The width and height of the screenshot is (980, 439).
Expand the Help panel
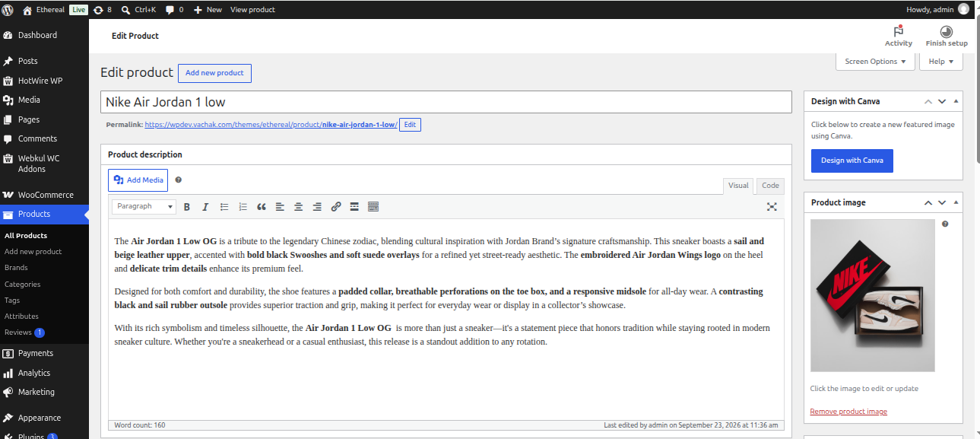pos(940,62)
